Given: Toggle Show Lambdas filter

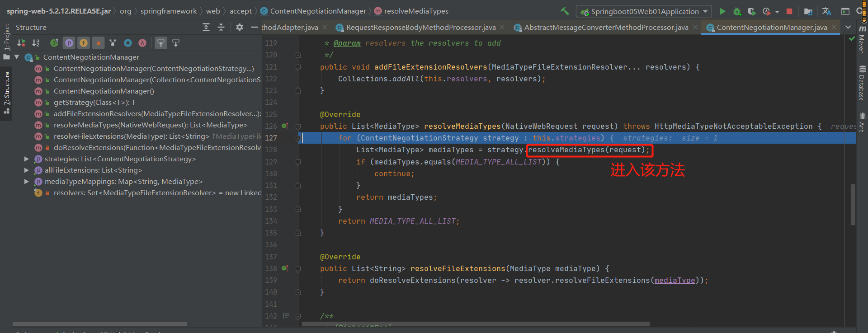Looking at the screenshot, I should tap(142, 43).
